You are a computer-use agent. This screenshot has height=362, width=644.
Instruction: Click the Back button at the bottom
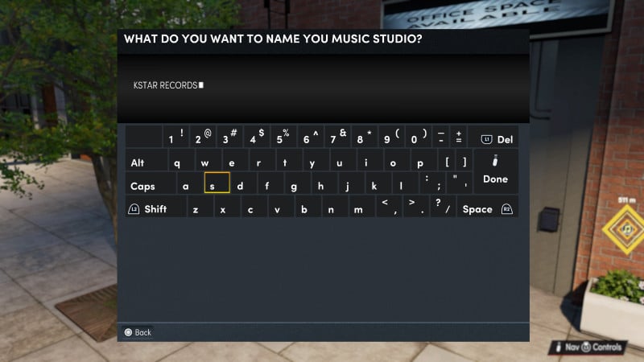(137, 332)
